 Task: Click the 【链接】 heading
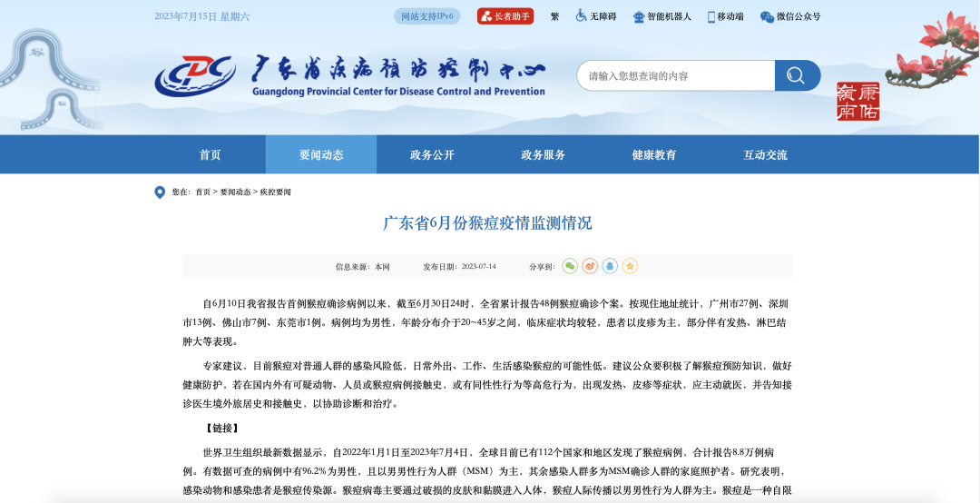(222, 429)
